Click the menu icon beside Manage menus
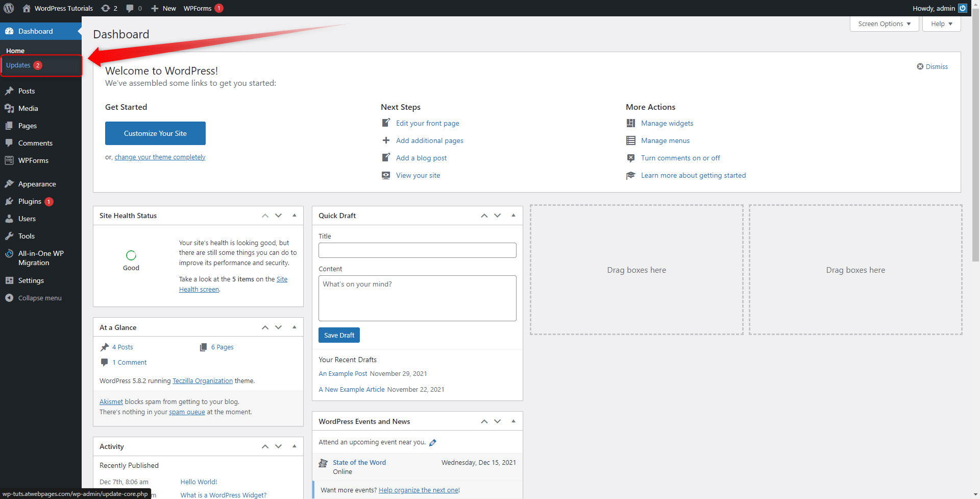This screenshot has width=980, height=499. (x=631, y=140)
